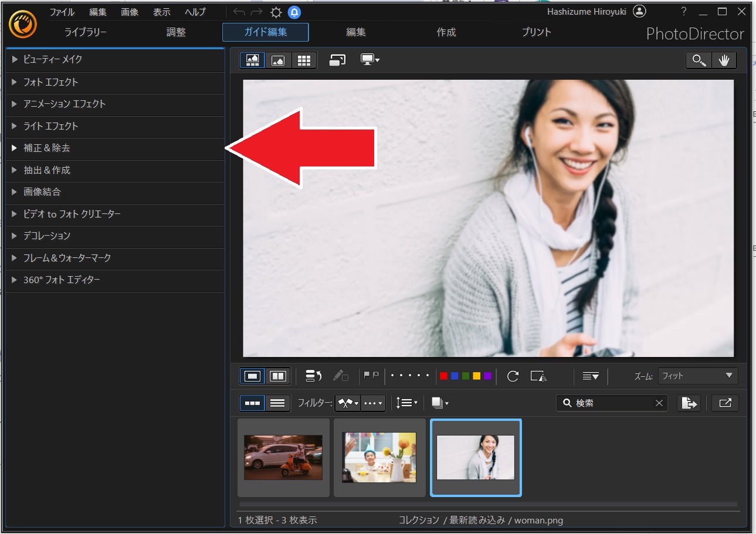
Task: Open the ライブラリー module
Action: pos(86,32)
